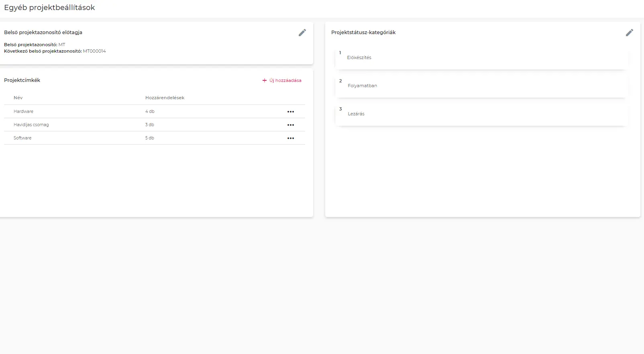644x354 pixels.
Task: Click the 4 db assignments count
Action: [x=150, y=111]
